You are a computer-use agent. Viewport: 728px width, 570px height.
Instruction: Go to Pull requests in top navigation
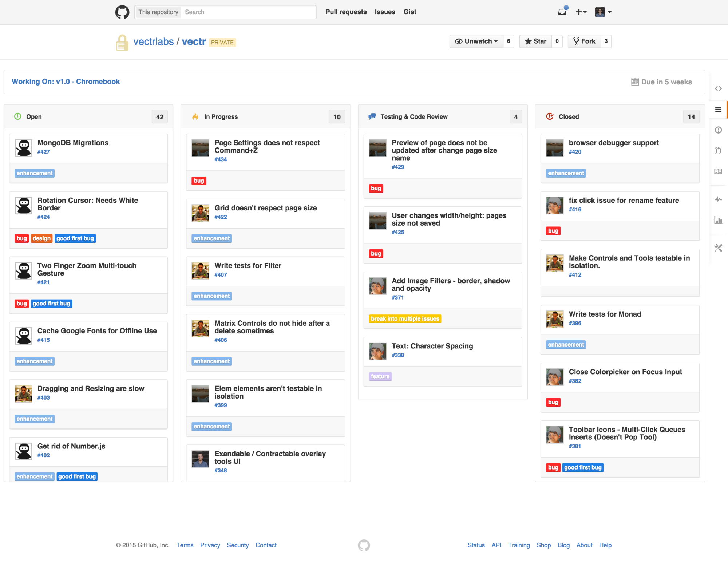[346, 12]
